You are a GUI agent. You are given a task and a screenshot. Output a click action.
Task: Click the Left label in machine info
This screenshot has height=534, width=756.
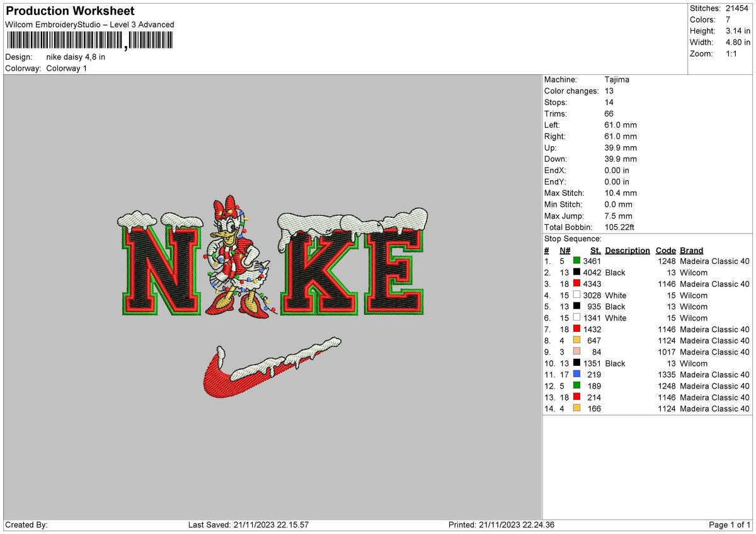pyautogui.click(x=553, y=125)
